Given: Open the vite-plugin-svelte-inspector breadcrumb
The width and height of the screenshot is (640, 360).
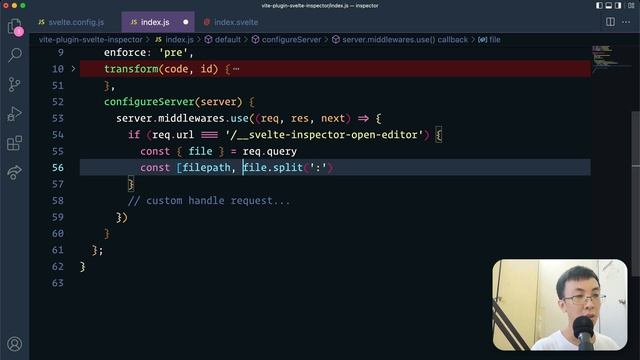Looking at the screenshot, I should 91,40.
